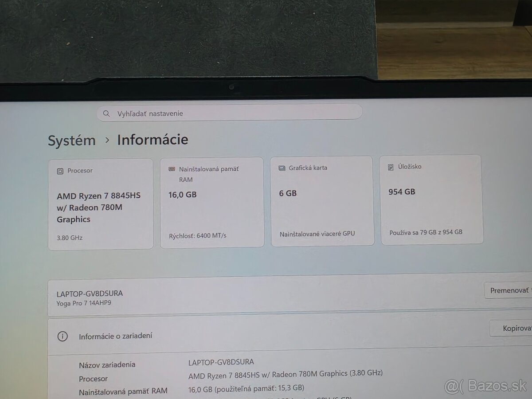Image resolution: width=532 pixels, height=399 pixels.
Task: Focus the "Vyhľadať nastavenie" search field
Action: (x=230, y=113)
